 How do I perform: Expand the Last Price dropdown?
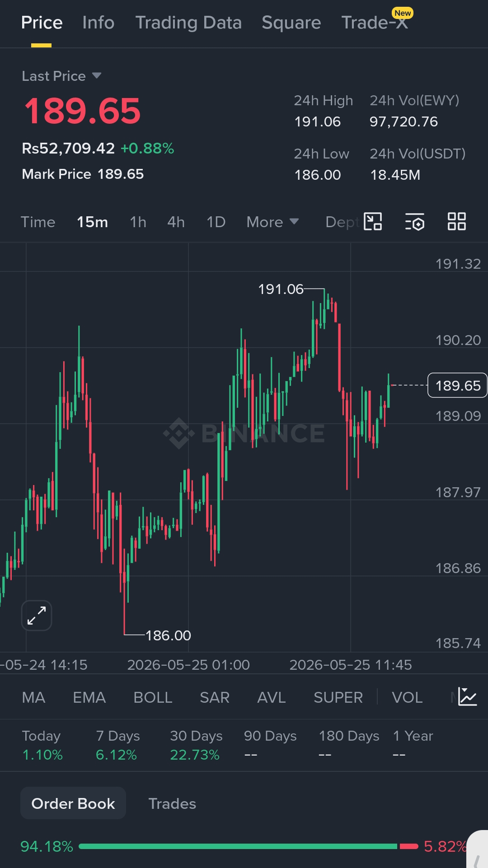click(x=61, y=76)
